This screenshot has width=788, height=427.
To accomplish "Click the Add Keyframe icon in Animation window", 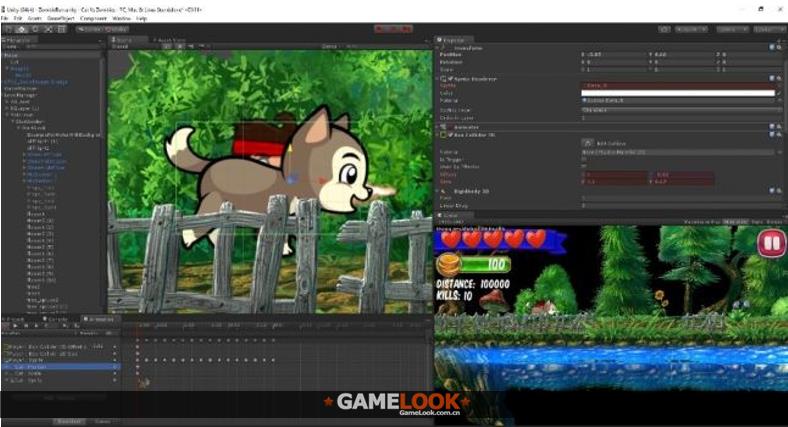I will point(65,326).
